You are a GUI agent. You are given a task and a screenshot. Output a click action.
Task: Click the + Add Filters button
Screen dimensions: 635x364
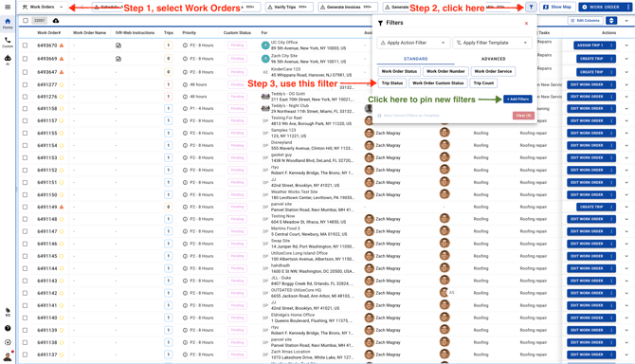coord(517,100)
